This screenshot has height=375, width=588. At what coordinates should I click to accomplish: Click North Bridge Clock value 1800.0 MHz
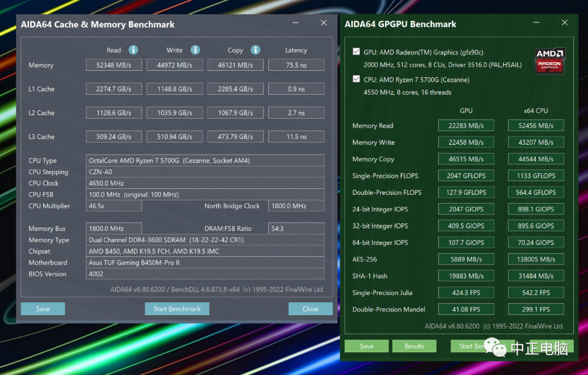296,206
